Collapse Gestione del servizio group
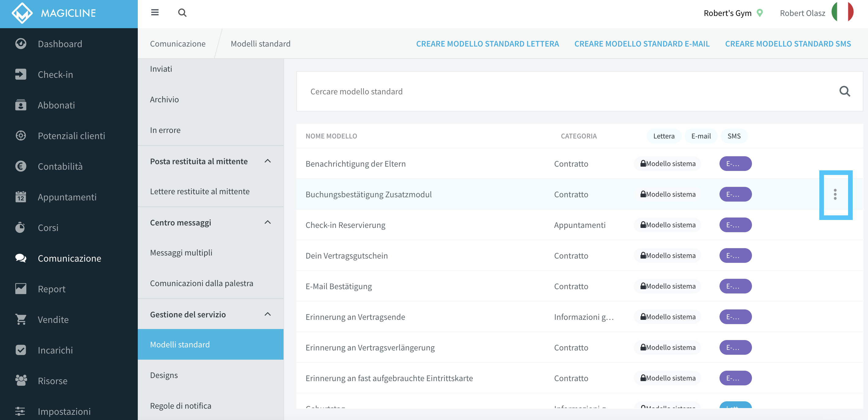This screenshot has width=868, height=420. click(x=268, y=315)
